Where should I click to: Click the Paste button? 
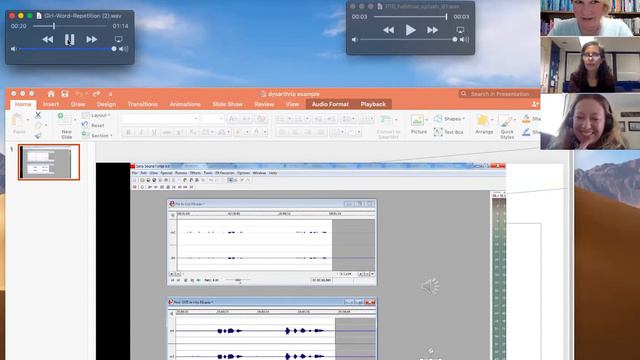[19, 124]
